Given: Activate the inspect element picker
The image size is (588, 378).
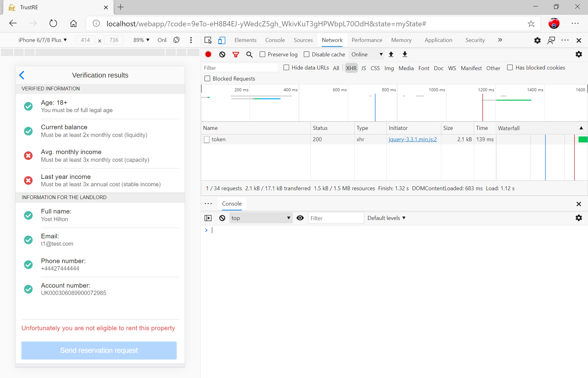Looking at the screenshot, I should coord(208,40).
